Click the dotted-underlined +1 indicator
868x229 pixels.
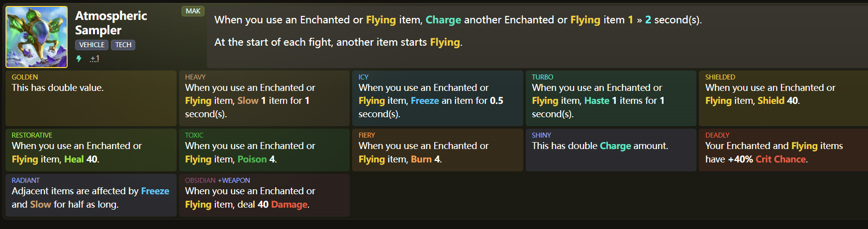[x=95, y=59]
